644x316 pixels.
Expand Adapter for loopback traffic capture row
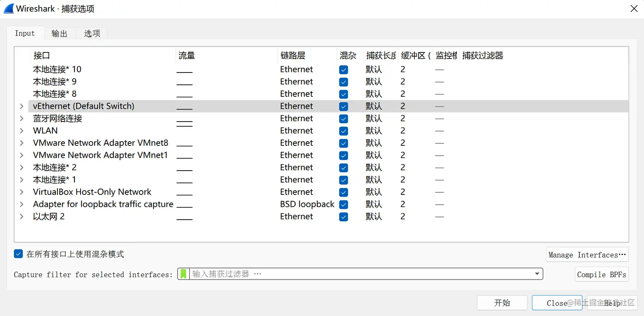click(22, 205)
